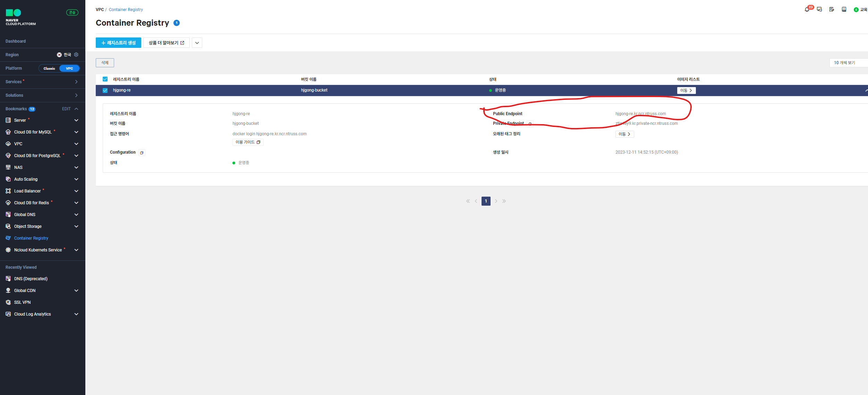868x395 pixels.
Task: Click the help icon beside Private Endpoint
Action: tap(530, 123)
